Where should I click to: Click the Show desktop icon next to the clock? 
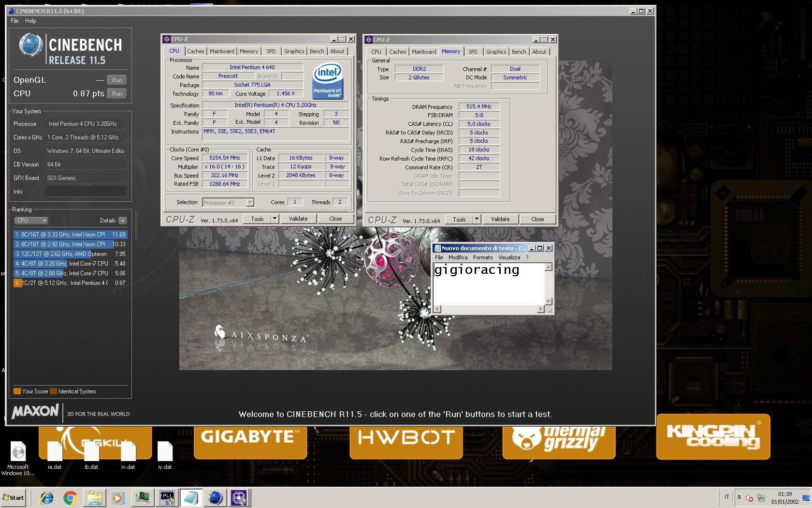[806, 498]
